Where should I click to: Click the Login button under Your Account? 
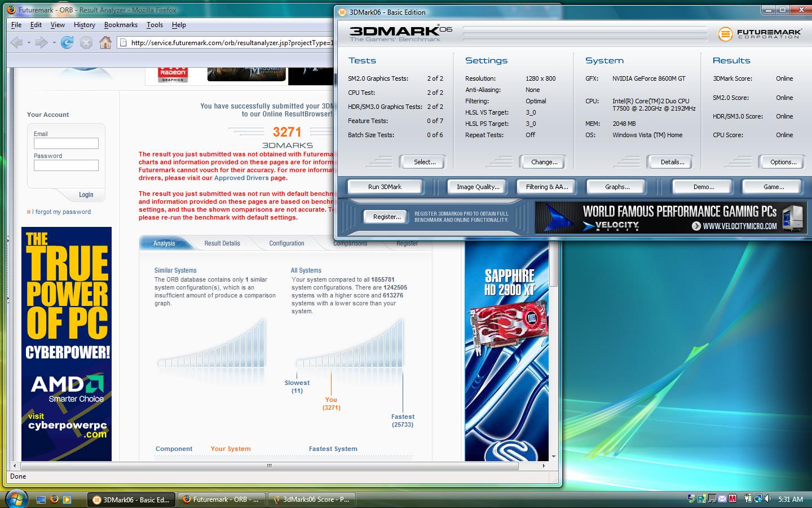86,195
